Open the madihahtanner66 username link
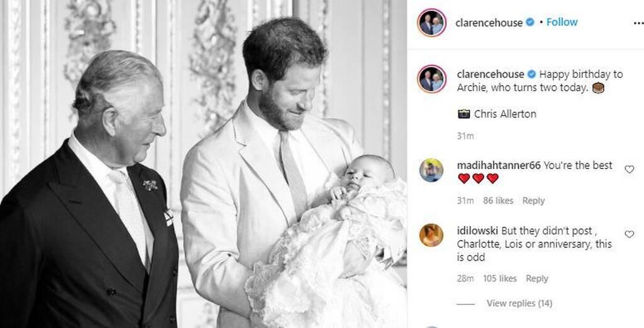Image resolution: width=644 pixels, height=328 pixels. [x=499, y=165]
